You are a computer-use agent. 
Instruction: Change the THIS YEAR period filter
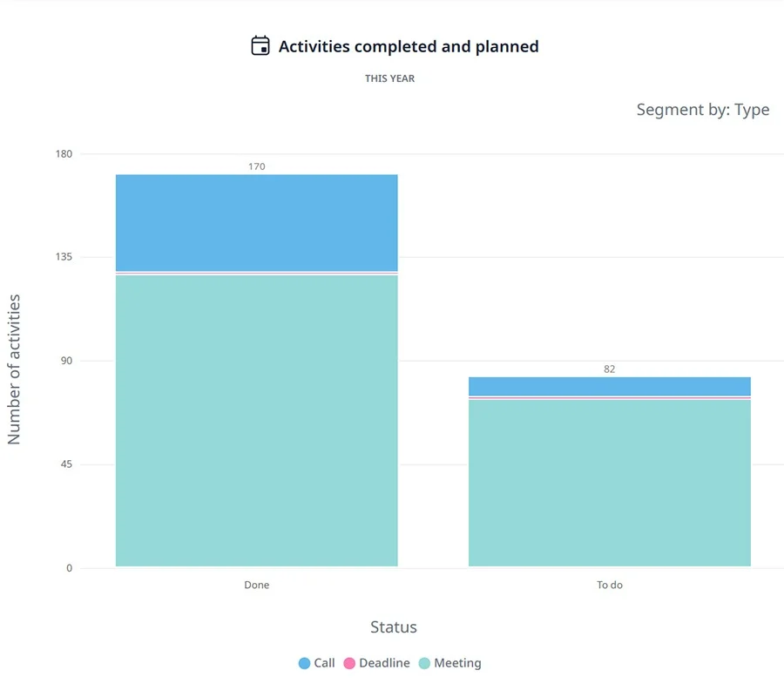coord(389,78)
